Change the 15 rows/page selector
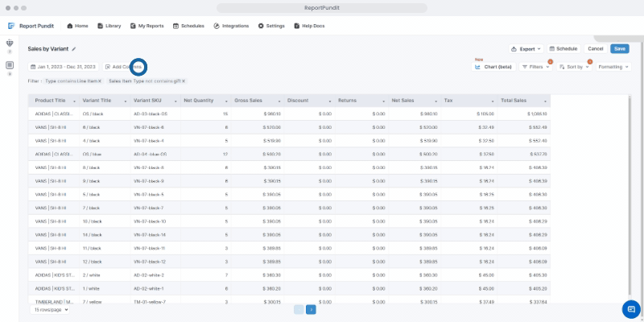The image size is (644, 322). (52, 309)
